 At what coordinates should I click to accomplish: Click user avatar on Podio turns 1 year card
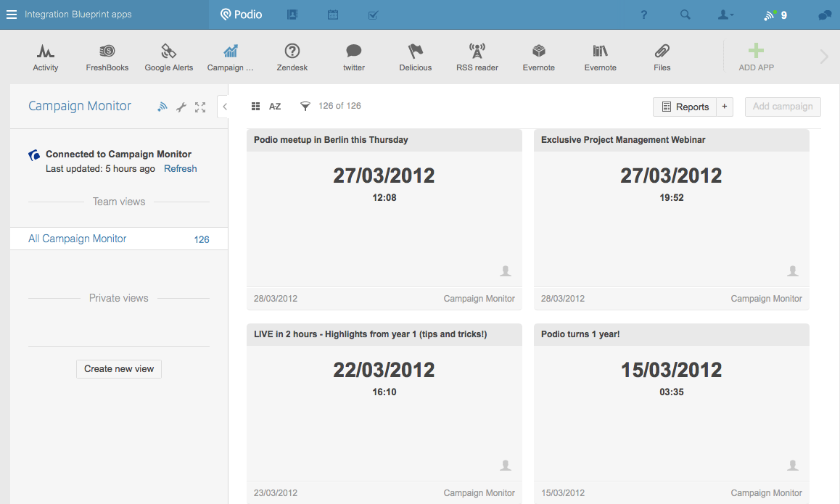pyautogui.click(x=793, y=466)
